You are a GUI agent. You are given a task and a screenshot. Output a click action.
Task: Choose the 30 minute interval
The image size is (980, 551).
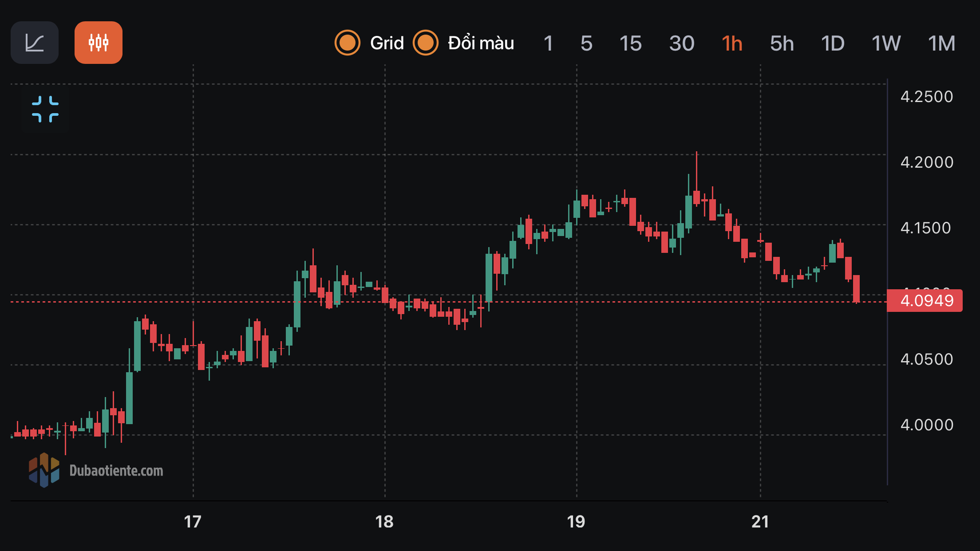click(682, 43)
